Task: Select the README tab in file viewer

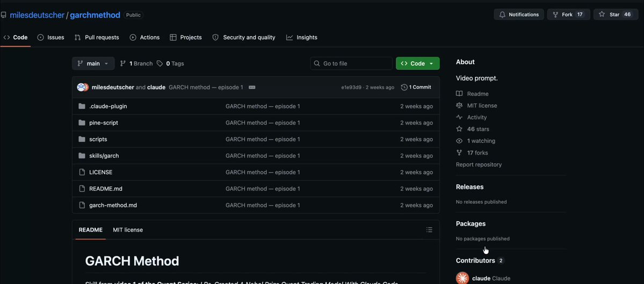Action: [90, 230]
